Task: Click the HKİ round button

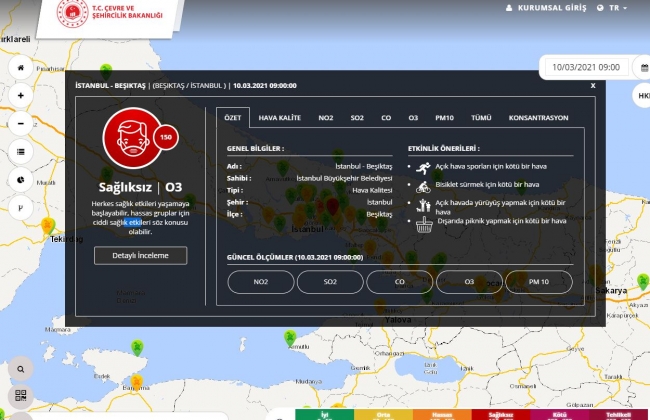Action: (642, 96)
